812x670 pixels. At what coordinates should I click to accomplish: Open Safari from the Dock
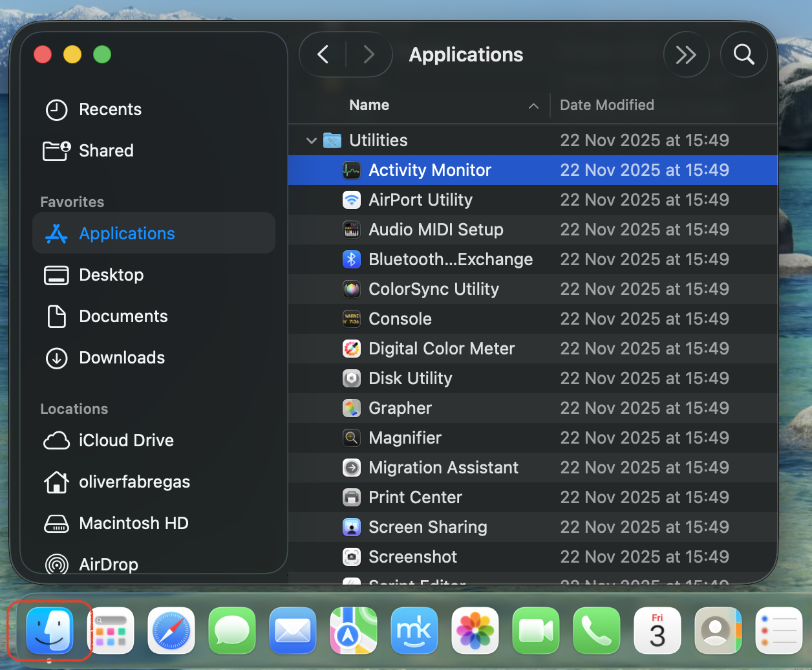[x=171, y=631]
